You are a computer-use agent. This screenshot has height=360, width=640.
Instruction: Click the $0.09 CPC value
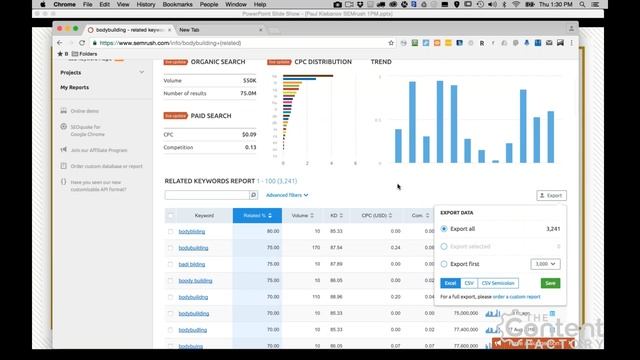click(249, 134)
